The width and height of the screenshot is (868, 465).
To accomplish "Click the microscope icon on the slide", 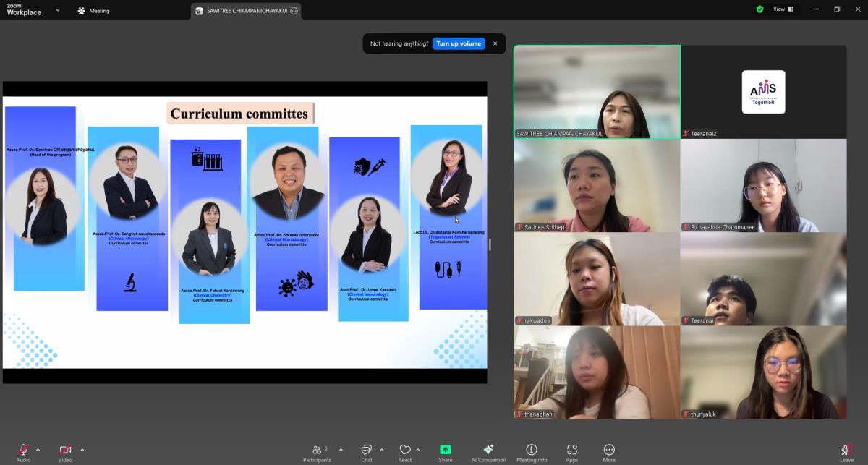I will (x=130, y=281).
